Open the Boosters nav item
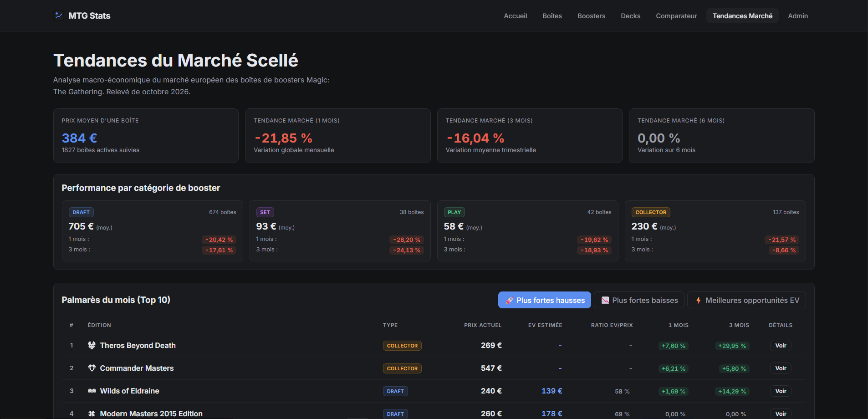This screenshot has height=419, width=868. coord(591,15)
